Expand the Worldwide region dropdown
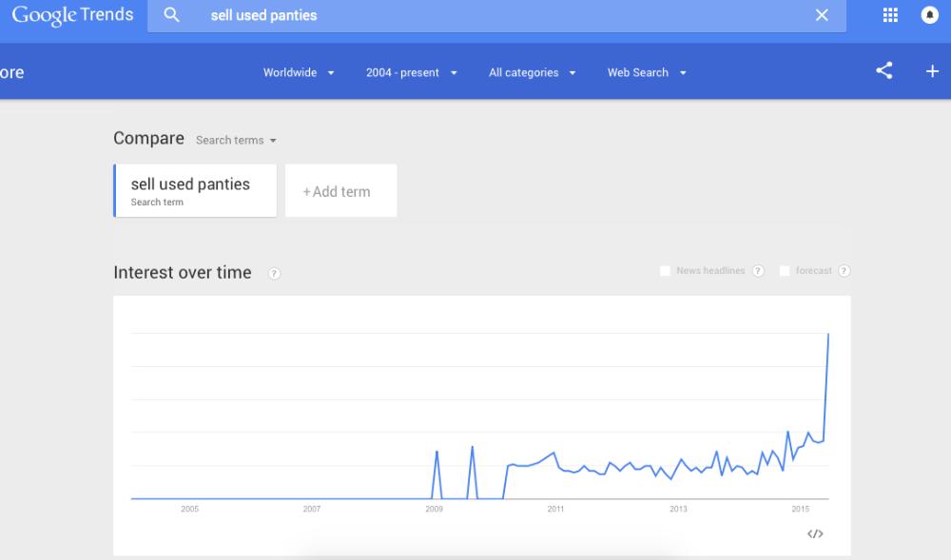Viewport: 951px width, 560px height. tap(299, 72)
